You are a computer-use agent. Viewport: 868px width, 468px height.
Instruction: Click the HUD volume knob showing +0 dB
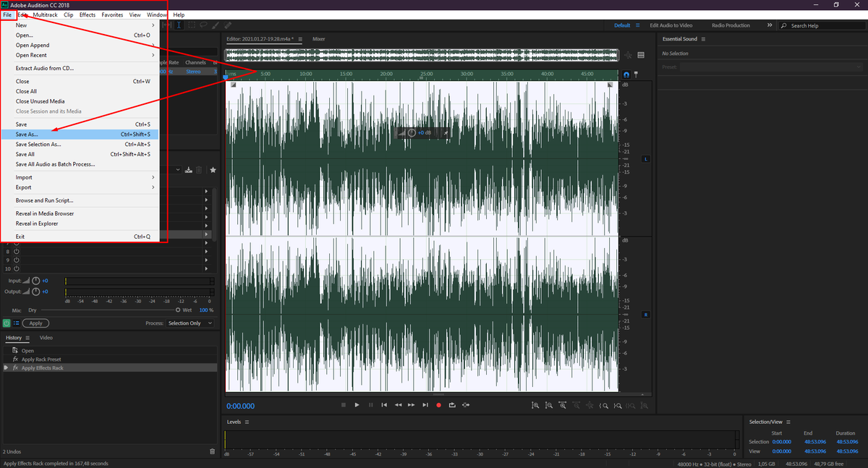click(412, 133)
